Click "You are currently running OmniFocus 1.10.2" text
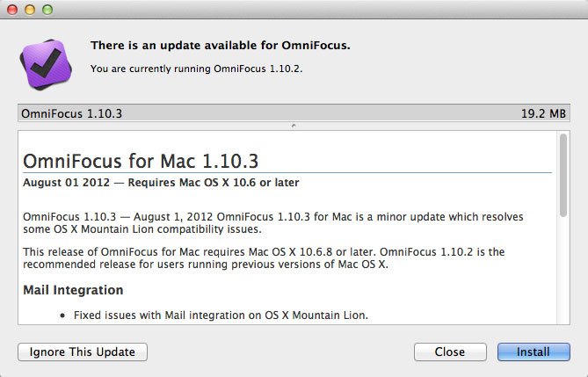 click(x=196, y=69)
